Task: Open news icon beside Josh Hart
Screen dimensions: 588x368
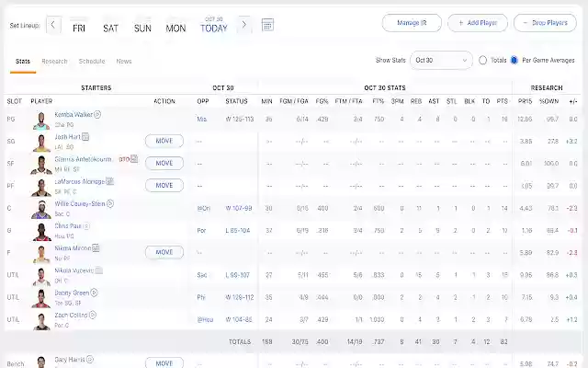Action: click(85, 137)
